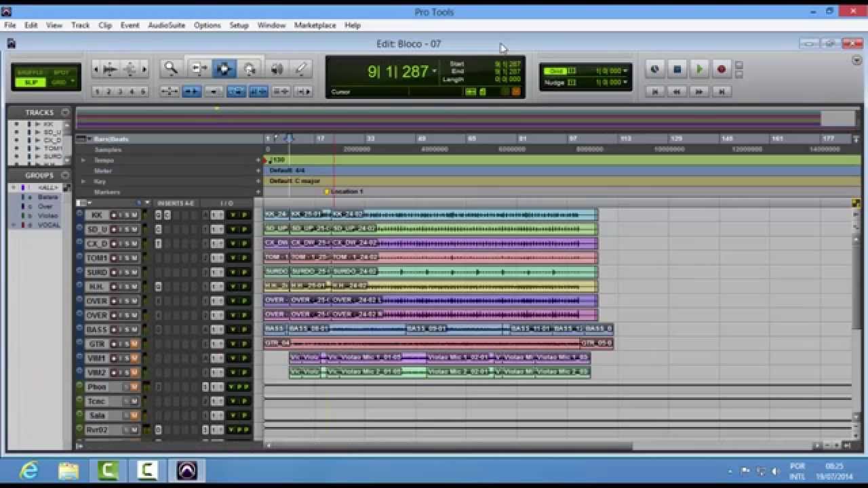868x488 pixels.
Task: Open the File menu
Action: pos(10,25)
